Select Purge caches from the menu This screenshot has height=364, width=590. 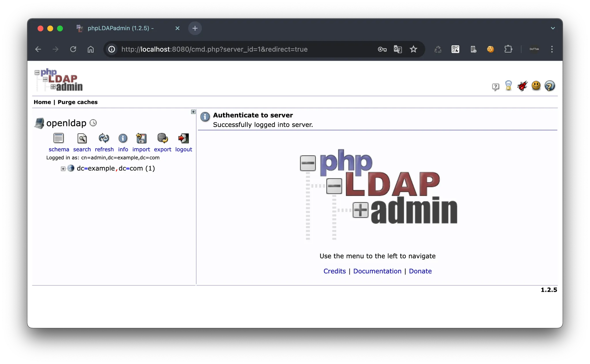(77, 102)
